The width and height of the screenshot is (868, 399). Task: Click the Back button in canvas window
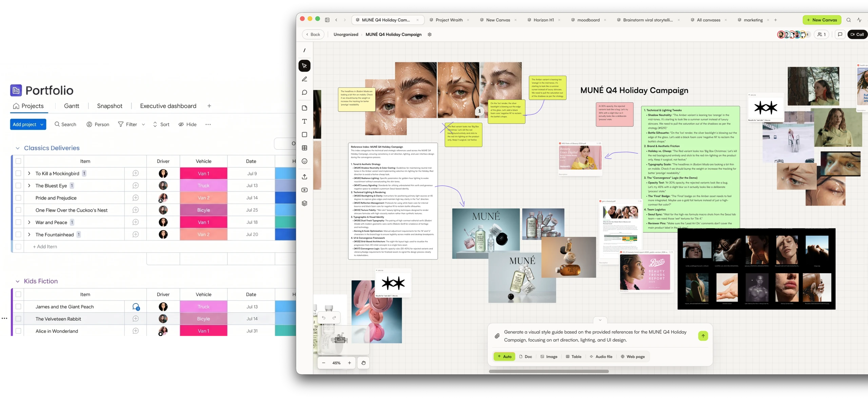[x=313, y=34]
